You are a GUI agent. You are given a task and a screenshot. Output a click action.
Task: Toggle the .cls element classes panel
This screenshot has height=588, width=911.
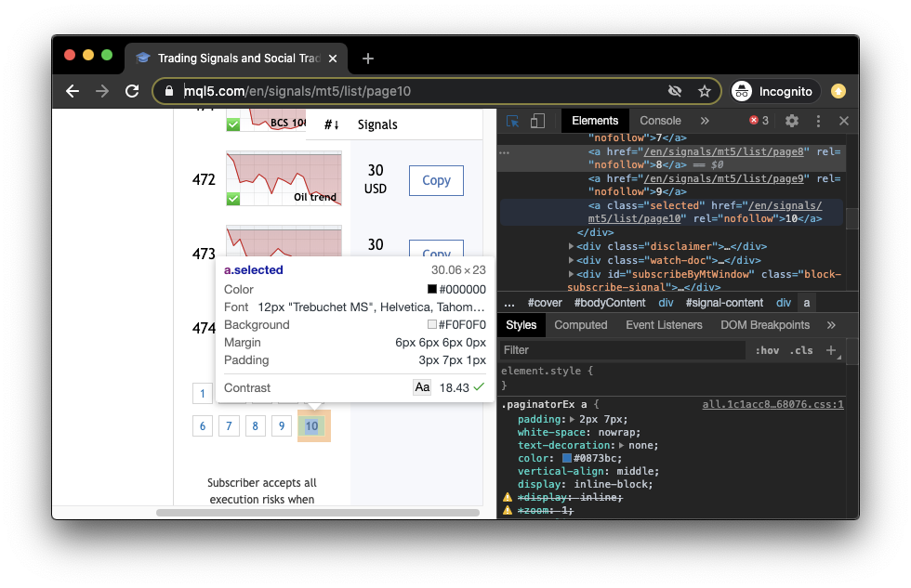[x=799, y=349]
